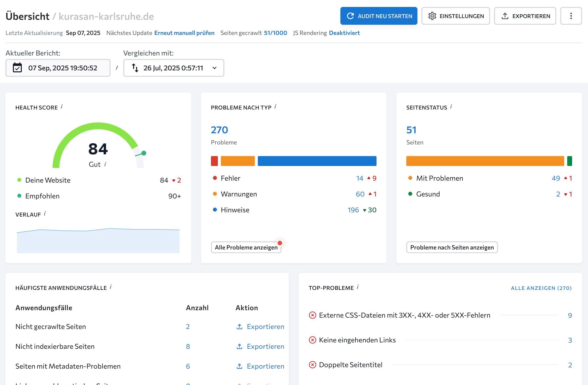Click export icon beside Nicht indexierbare Seiten
Screen dimensions: 588x385
point(239,346)
